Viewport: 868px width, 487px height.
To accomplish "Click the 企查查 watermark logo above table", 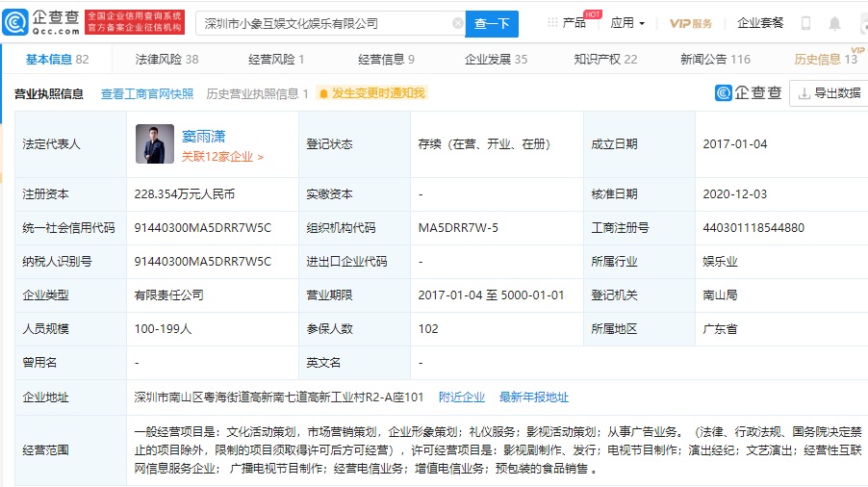I will (748, 93).
